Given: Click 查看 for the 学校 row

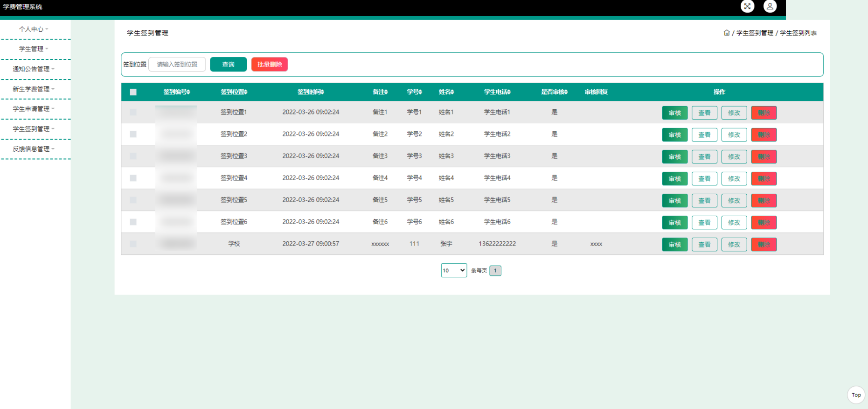Looking at the screenshot, I should tap(704, 244).
